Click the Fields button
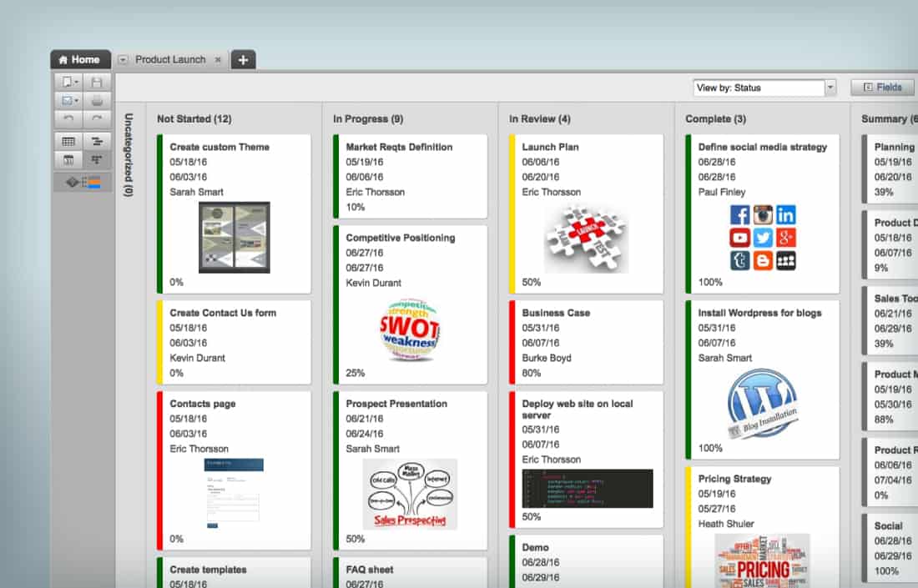The image size is (918, 588). [x=881, y=87]
